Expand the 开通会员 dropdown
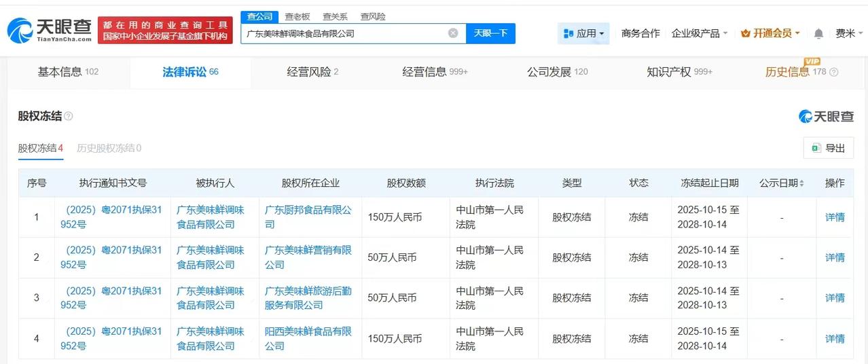The width and height of the screenshot is (868, 364). click(x=770, y=33)
